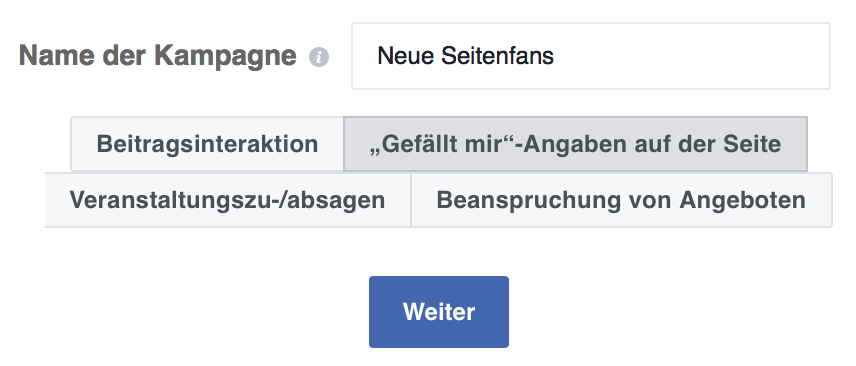Activate the highlighted Gefällt mir-Angaben button
The height and width of the screenshot is (366, 856).
click(575, 144)
